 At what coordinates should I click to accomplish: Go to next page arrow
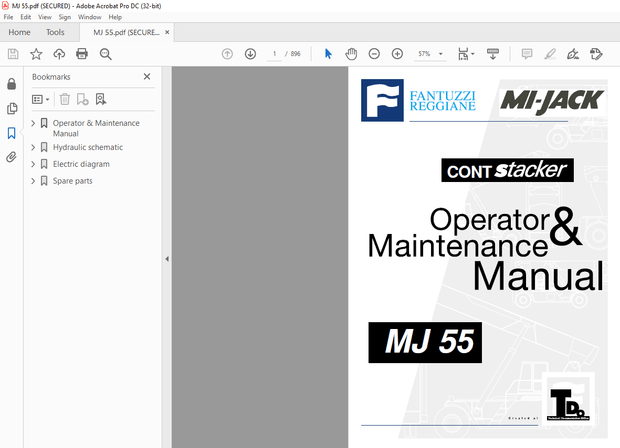point(250,54)
